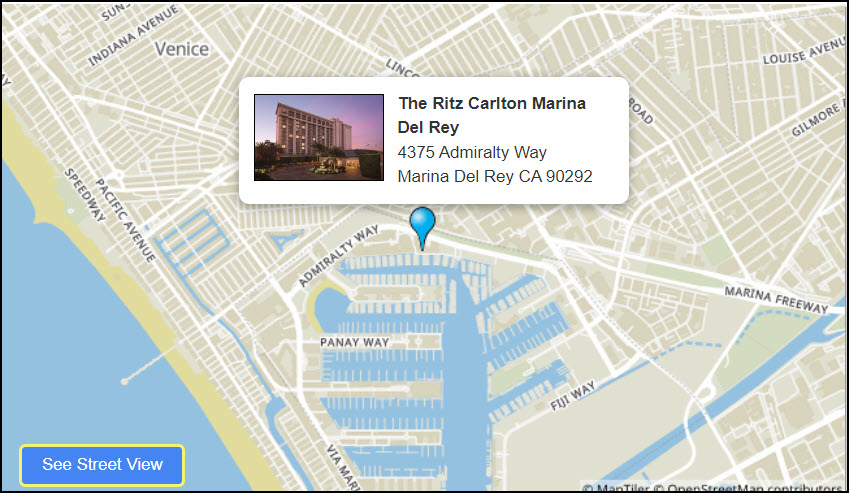This screenshot has height=493, width=849.
Task: Open the Ritz Carlton hotel photo thumbnail
Action: (319, 137)
